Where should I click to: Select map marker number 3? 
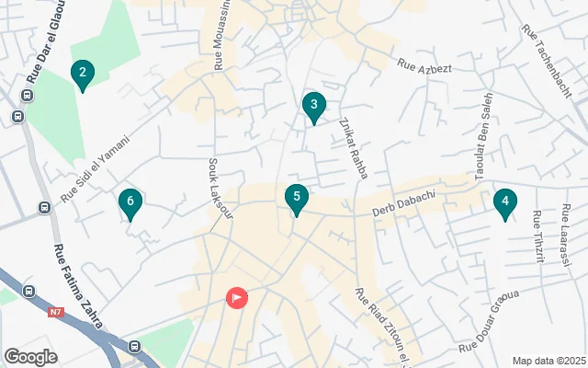pyautogui.click(x=314, y=108)
